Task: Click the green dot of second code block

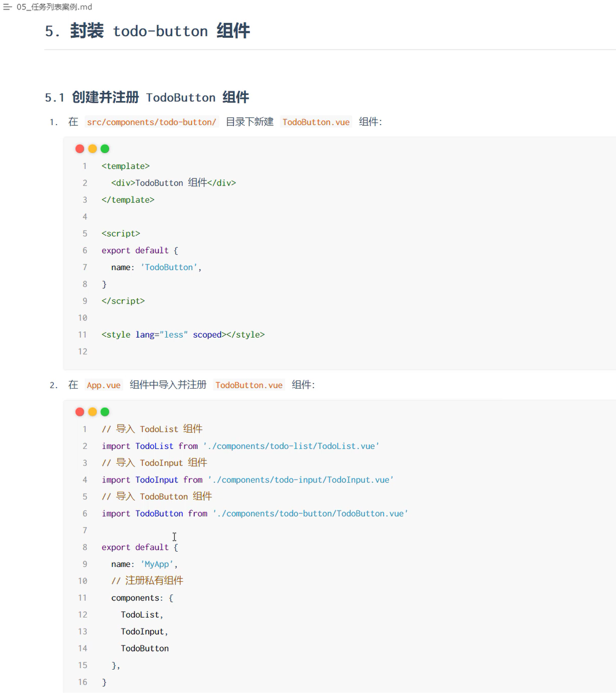Action: point(105,412)
